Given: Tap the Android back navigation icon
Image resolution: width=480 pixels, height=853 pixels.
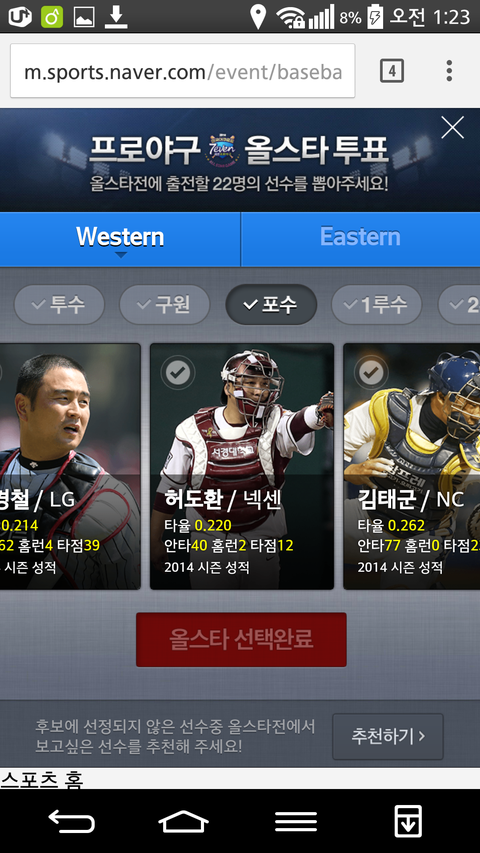Looking at the screenshot, I should click(71, 820).
